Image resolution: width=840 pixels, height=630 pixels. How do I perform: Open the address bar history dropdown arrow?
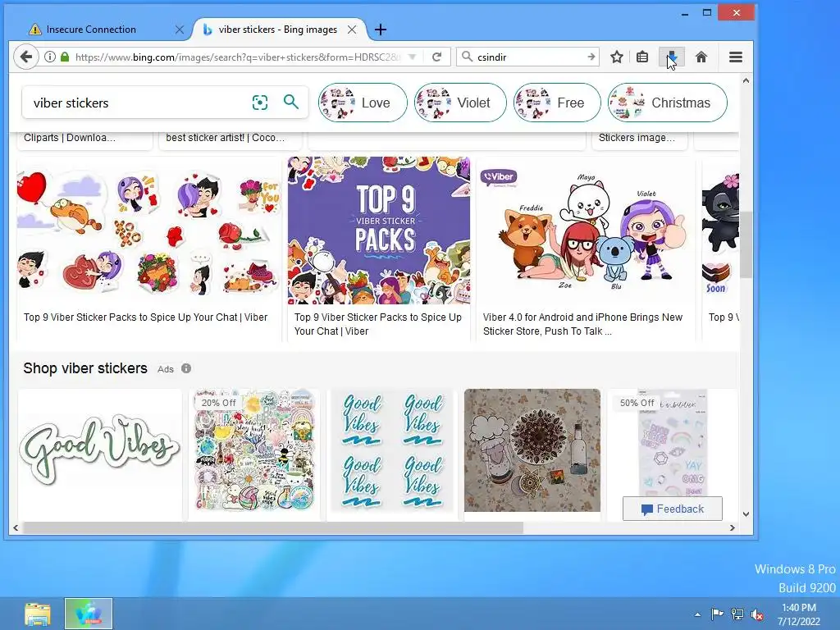coord(412,57)
